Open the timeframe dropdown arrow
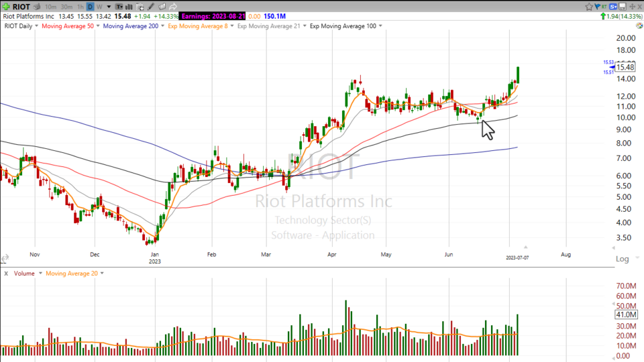 point(109,7)
